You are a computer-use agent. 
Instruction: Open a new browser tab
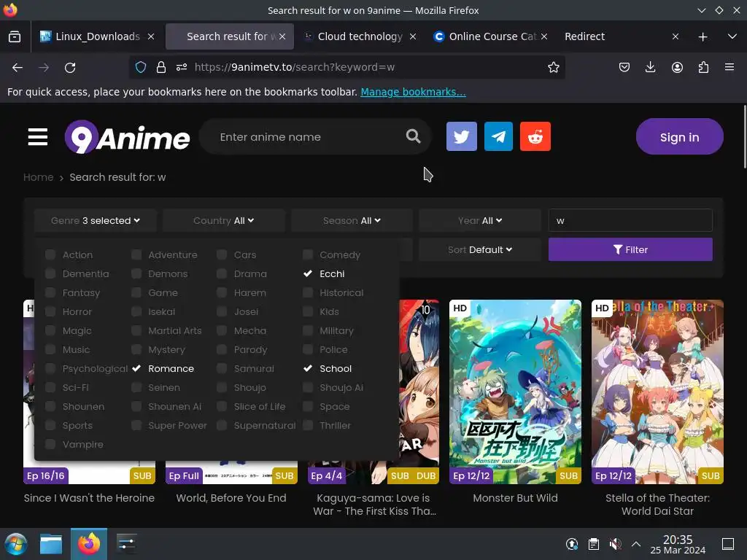pos(703,36)
